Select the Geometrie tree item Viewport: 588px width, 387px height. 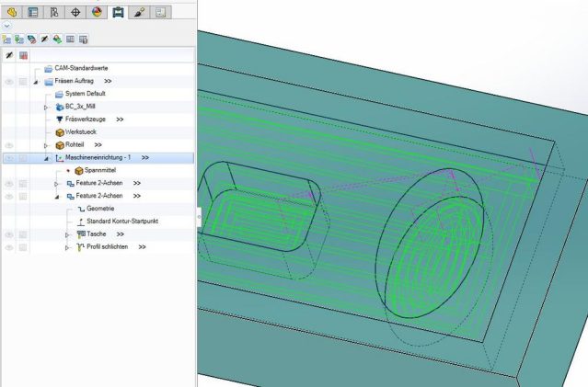(99, 209)
